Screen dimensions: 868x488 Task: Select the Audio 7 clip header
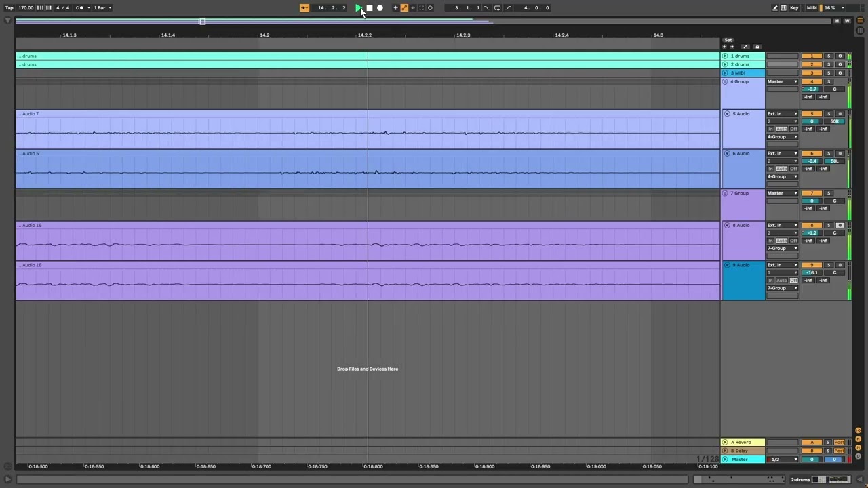368,114
